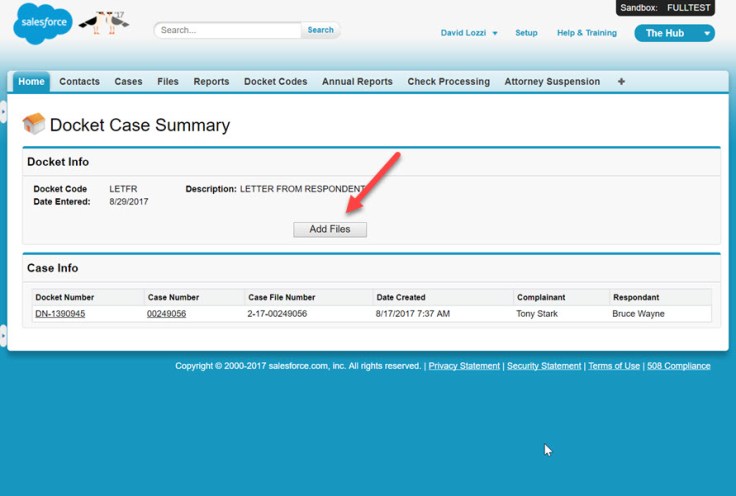Open the Attorney Suspension tab
736x496 pixels.
pyautogui.click(x=552, y=82)
